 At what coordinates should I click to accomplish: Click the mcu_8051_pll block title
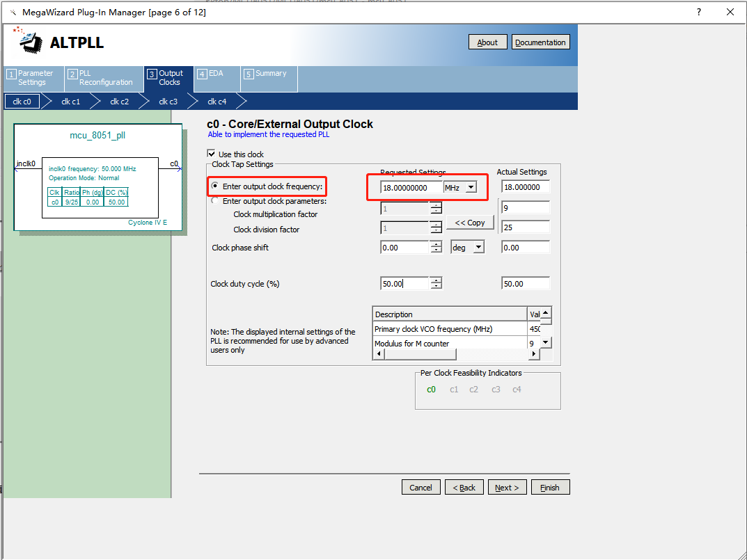coord(97,135)
